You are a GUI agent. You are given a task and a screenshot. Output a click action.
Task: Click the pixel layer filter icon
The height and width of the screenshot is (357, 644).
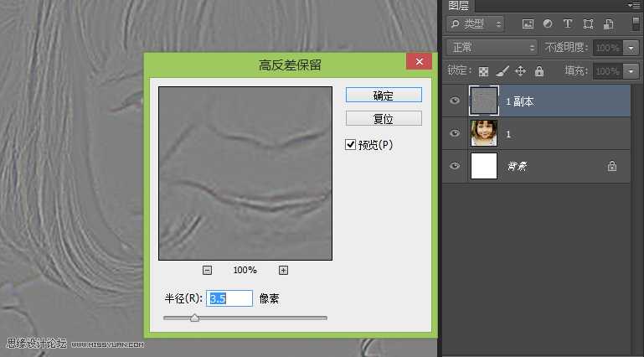tap(528, 23)
